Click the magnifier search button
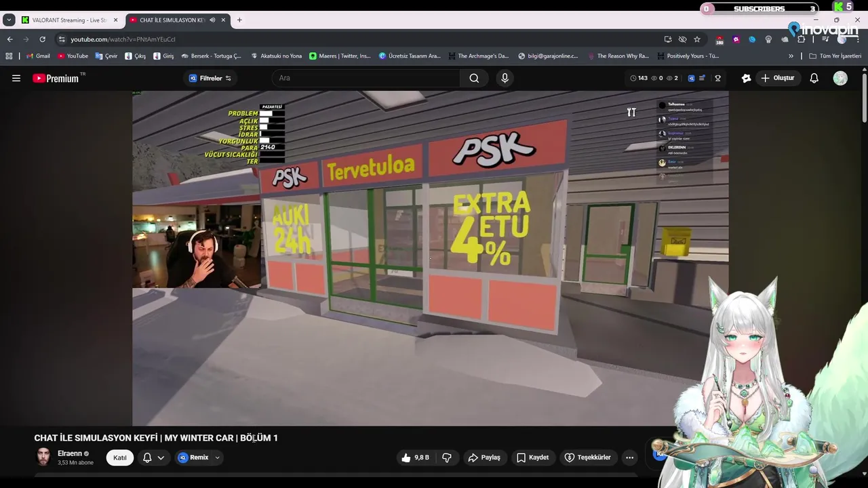868x488 pixels. 474,78
